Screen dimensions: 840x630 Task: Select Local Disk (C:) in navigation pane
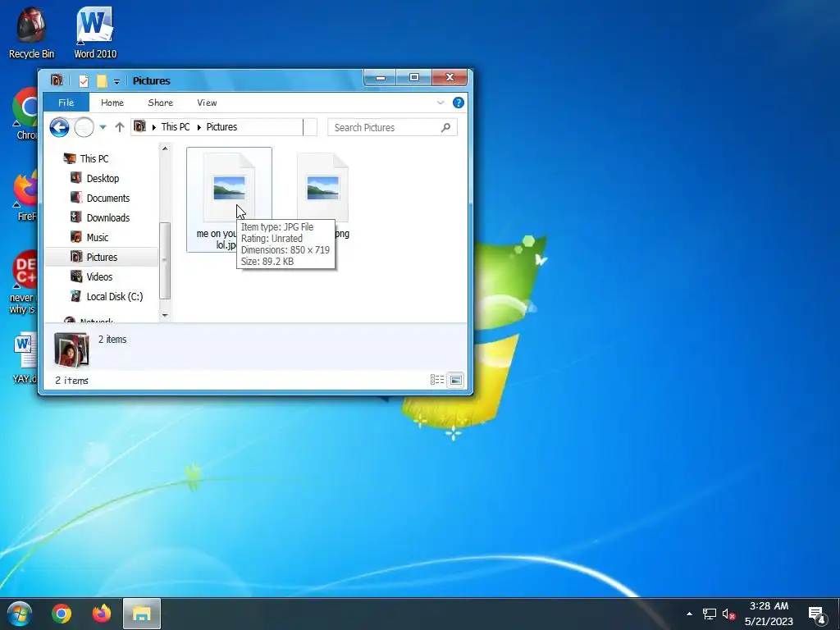click(x=114, y=296)
